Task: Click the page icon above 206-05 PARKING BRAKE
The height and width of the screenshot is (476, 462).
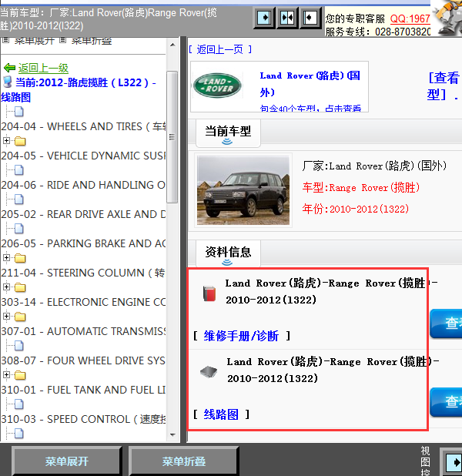Action: click(x=19, y=229)
